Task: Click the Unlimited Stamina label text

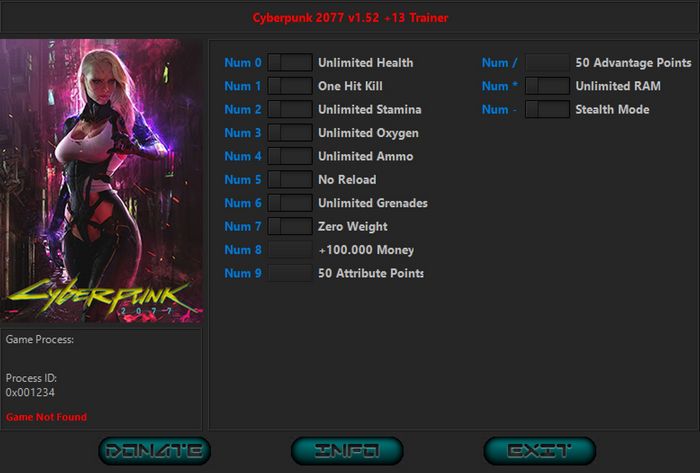Action: coord(370,109)
